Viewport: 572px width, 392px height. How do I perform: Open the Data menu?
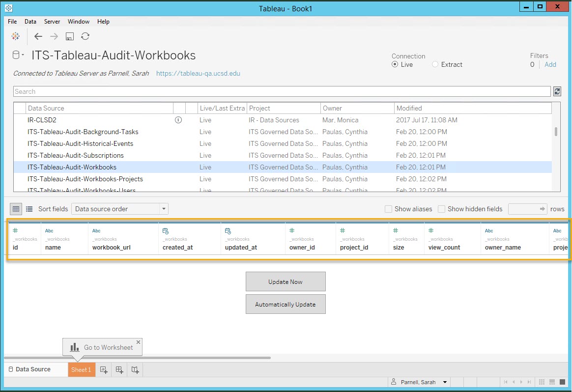(30, 22)
